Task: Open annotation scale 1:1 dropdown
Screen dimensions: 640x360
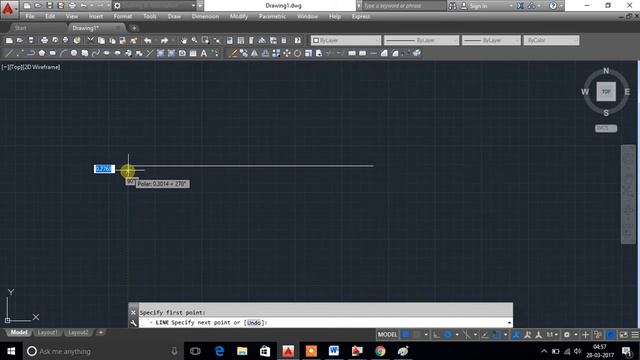Action: (552, 335)
